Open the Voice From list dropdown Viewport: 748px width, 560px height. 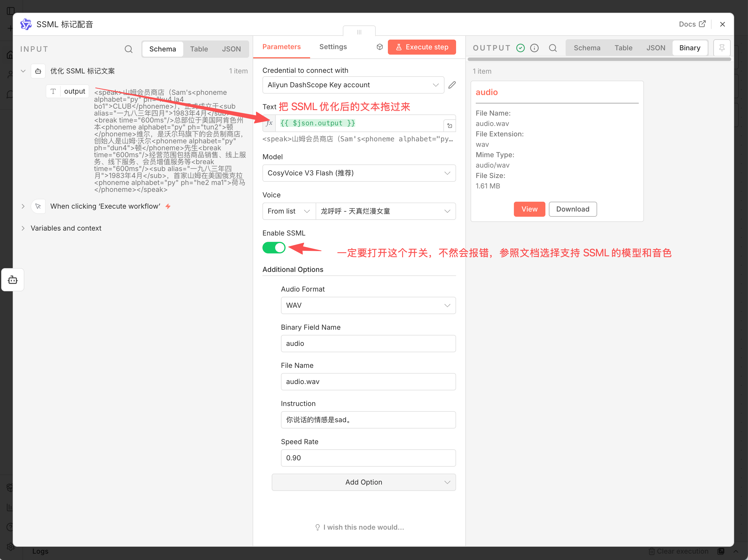pyautogui.click(x=289, y=211)
